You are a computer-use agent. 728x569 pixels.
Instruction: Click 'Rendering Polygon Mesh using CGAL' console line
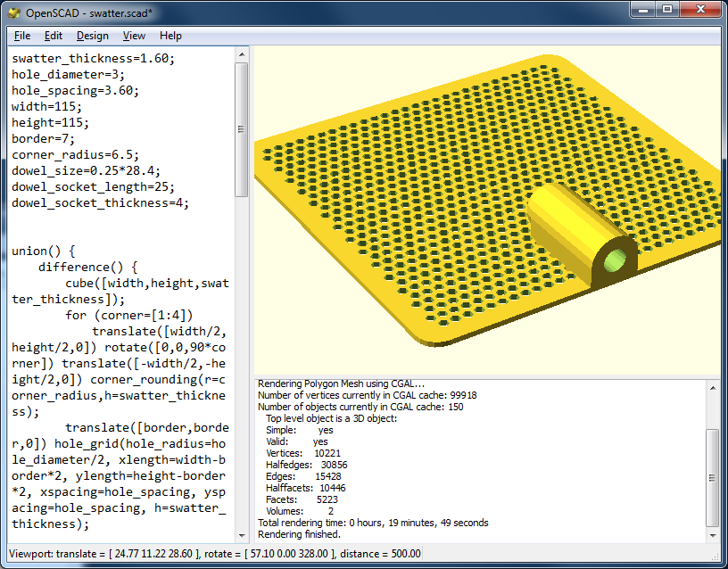tap(341, 383)
